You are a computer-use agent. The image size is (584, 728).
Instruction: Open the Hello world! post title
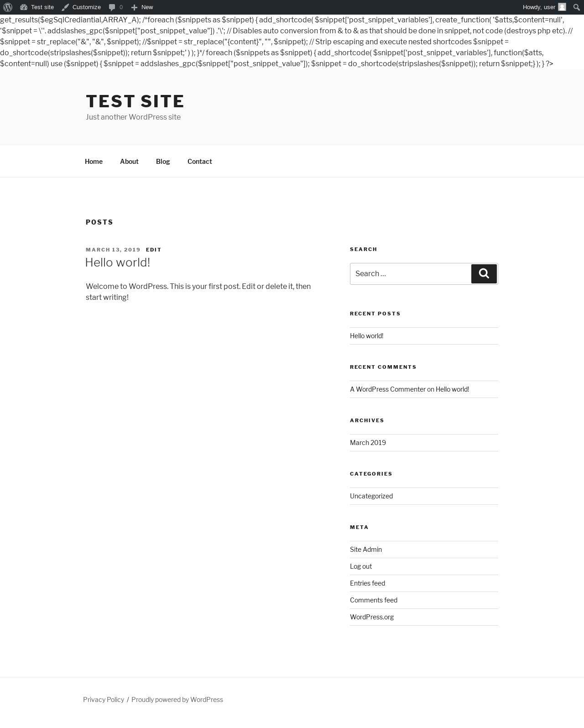click(117, 262)
